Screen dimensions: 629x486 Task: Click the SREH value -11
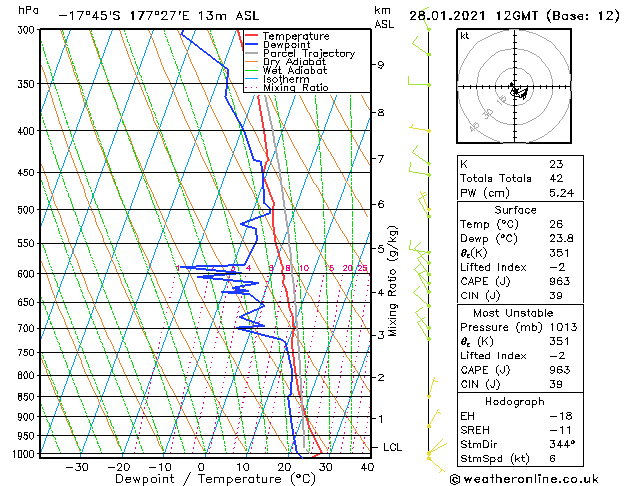coord(561,430)
